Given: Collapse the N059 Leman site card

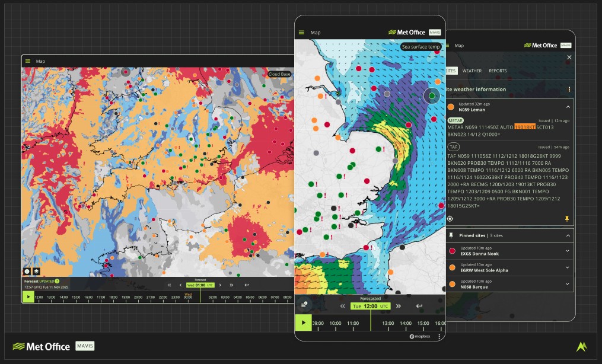Looking at the screenshot, I should click(x=568, y=107).
